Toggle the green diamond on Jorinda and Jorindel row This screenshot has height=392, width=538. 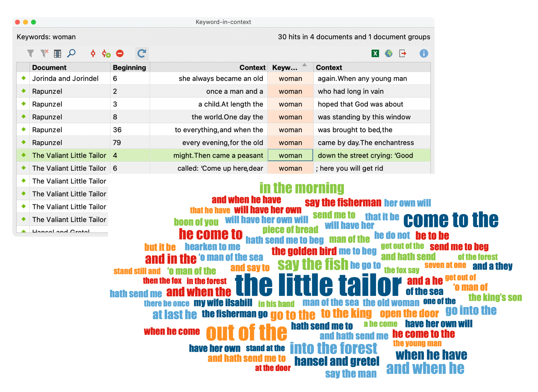pyautogui.click(x=23, y=78)
